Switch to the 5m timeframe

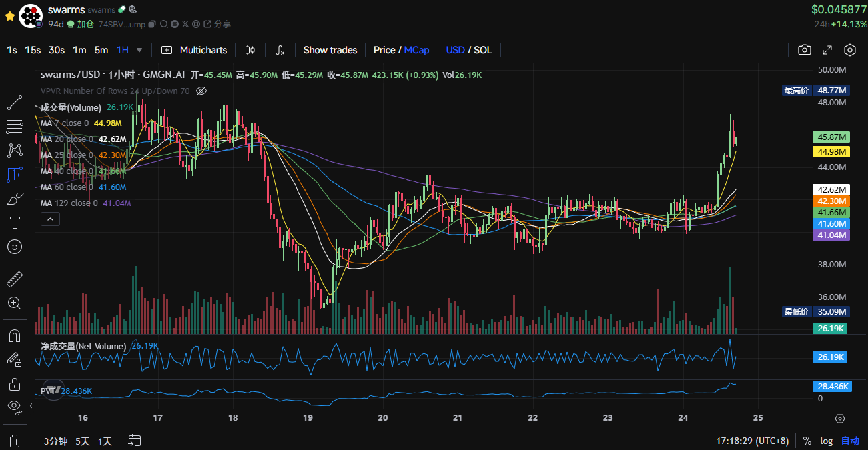(101, 50)
